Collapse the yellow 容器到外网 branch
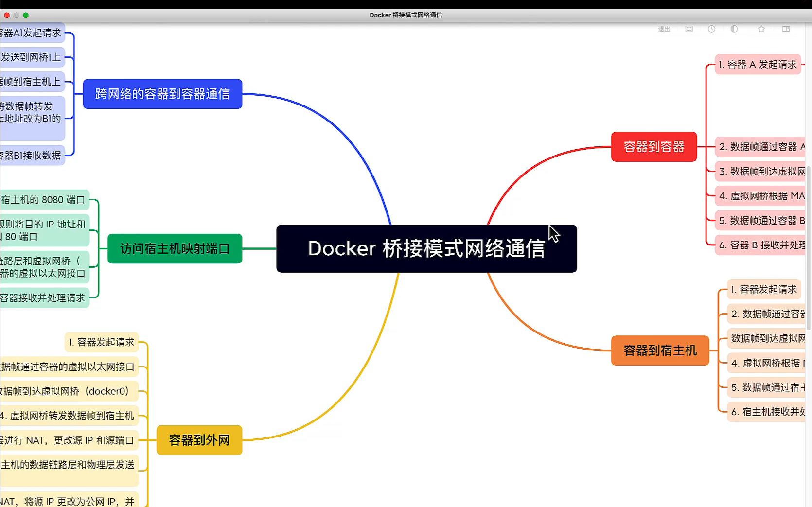The width and height of the screenshot is (812, 507). (x=199, y=439)
